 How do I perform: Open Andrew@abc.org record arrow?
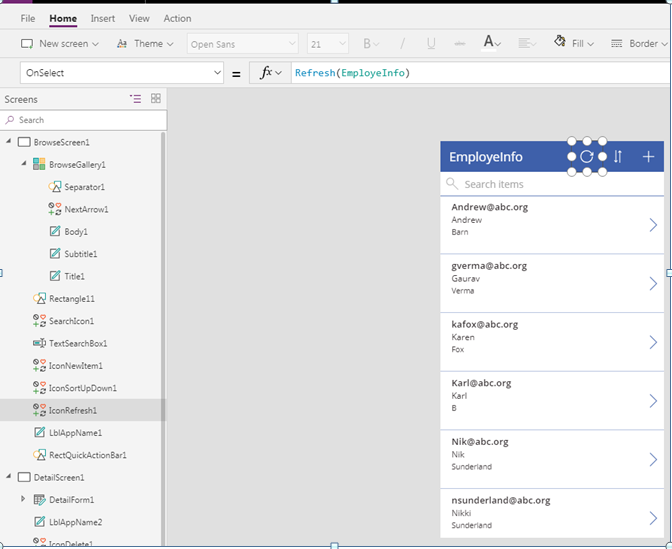click(653, 225)
